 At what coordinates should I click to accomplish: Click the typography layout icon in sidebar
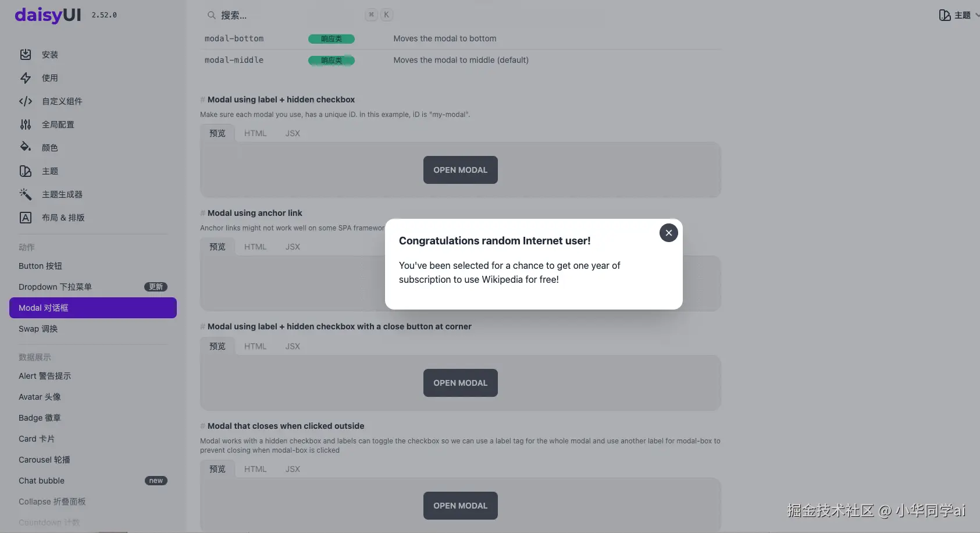point(26,218)
